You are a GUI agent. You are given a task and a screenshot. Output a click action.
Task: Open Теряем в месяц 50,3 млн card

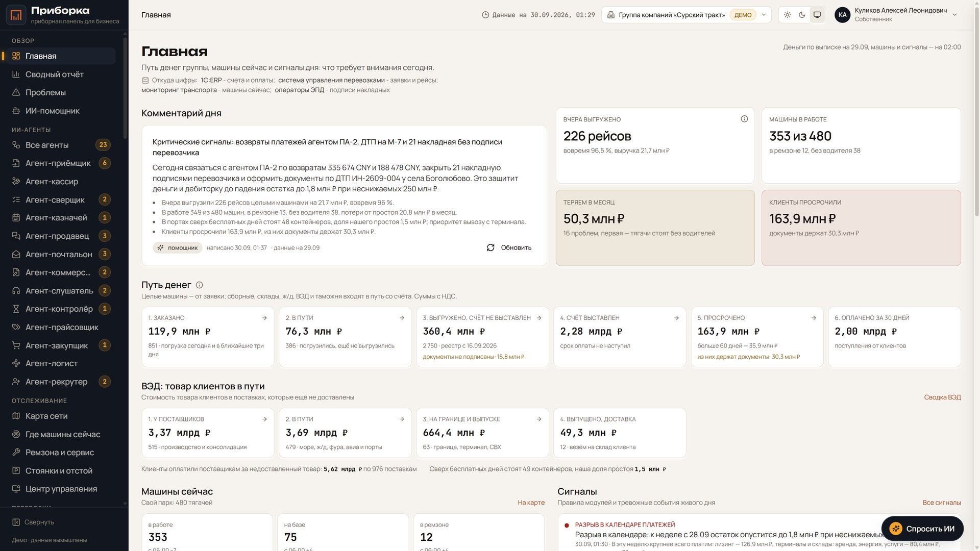pos(655,228)
